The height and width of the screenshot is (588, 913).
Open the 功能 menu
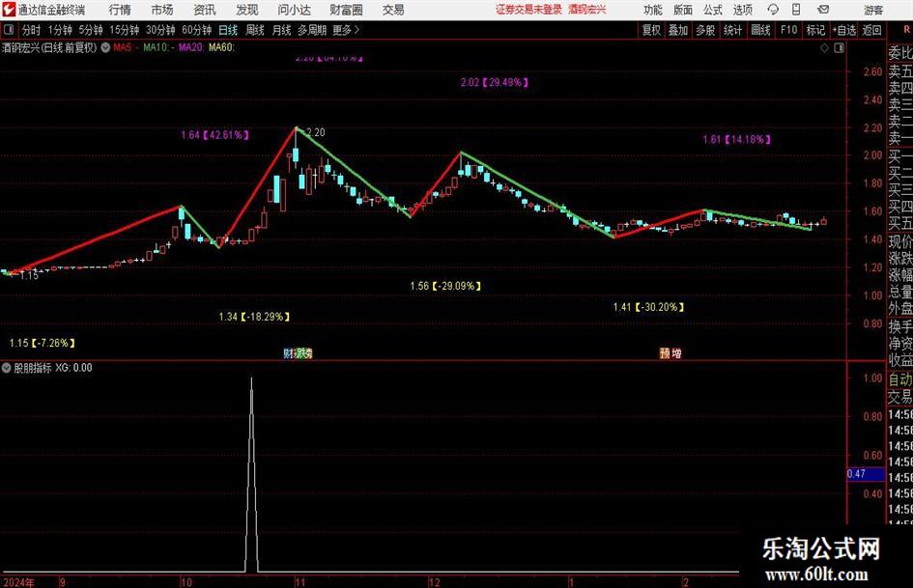(653, 10)
